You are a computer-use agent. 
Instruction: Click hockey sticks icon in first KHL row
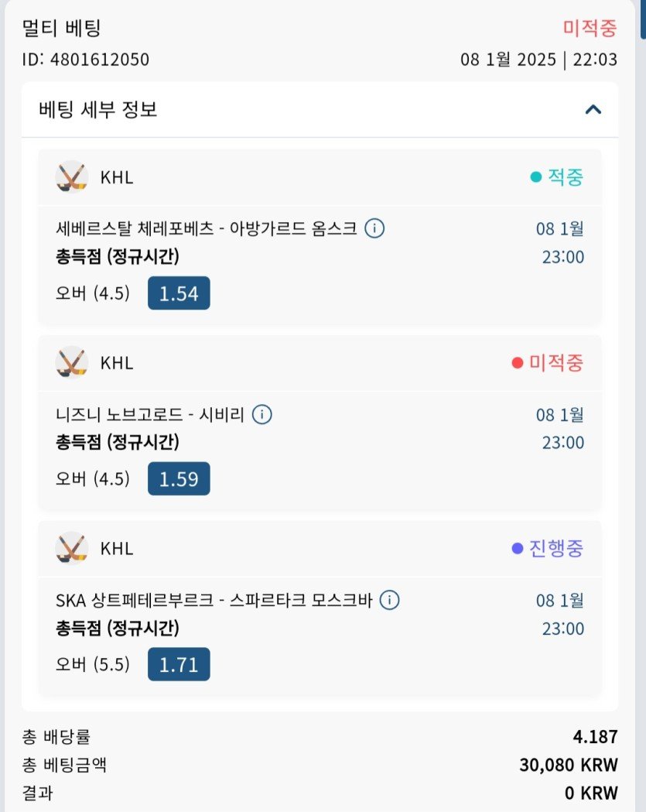[x=72, y=176]
